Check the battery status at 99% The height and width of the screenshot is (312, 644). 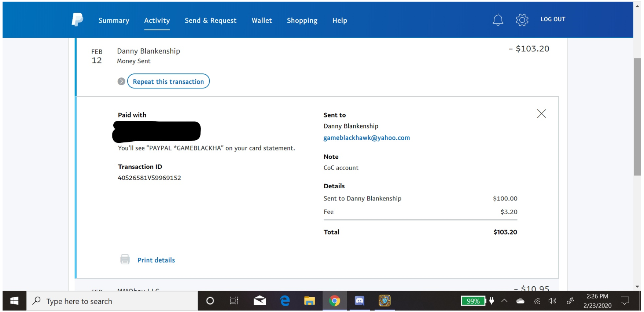coord(473,301)
